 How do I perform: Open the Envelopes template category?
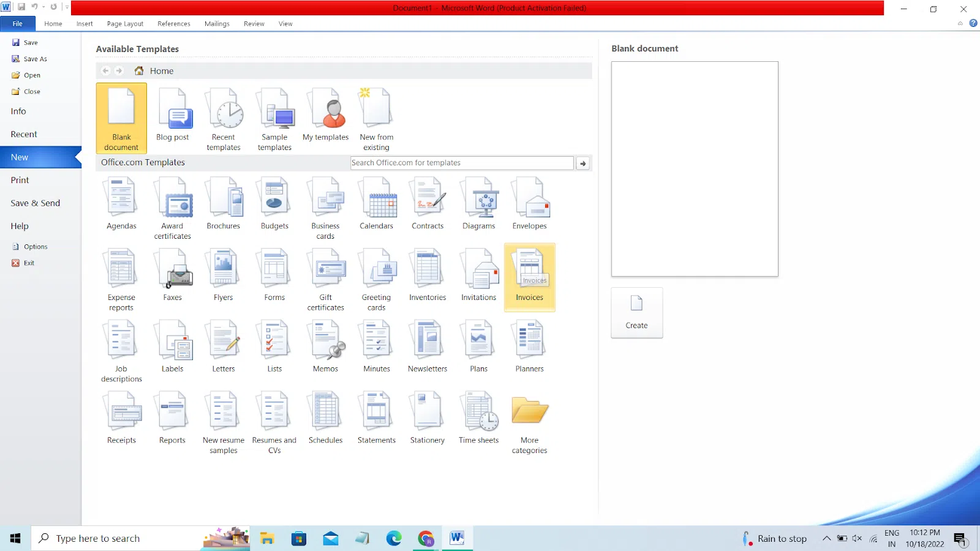click(x=530, y=203)
